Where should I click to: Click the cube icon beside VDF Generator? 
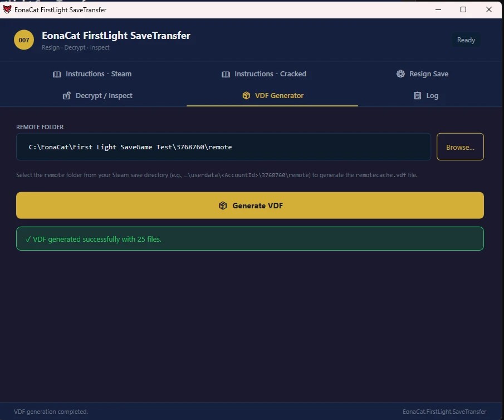[x=246, y=95]
